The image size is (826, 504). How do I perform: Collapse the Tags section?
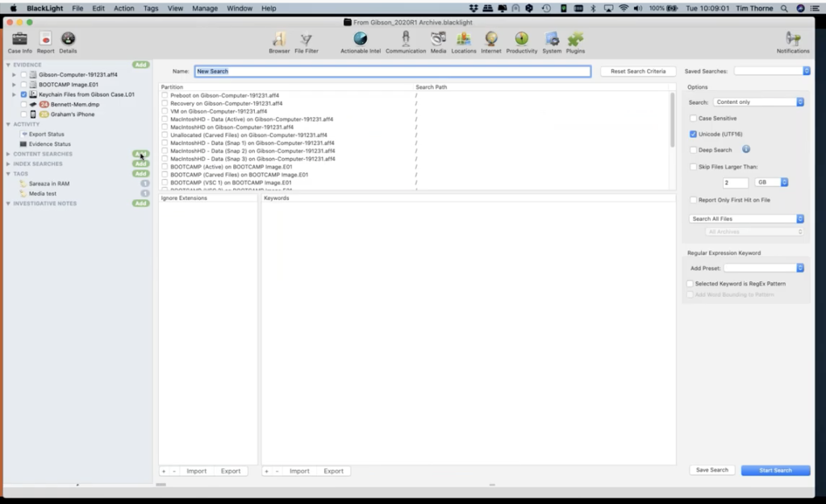[8, 174]
